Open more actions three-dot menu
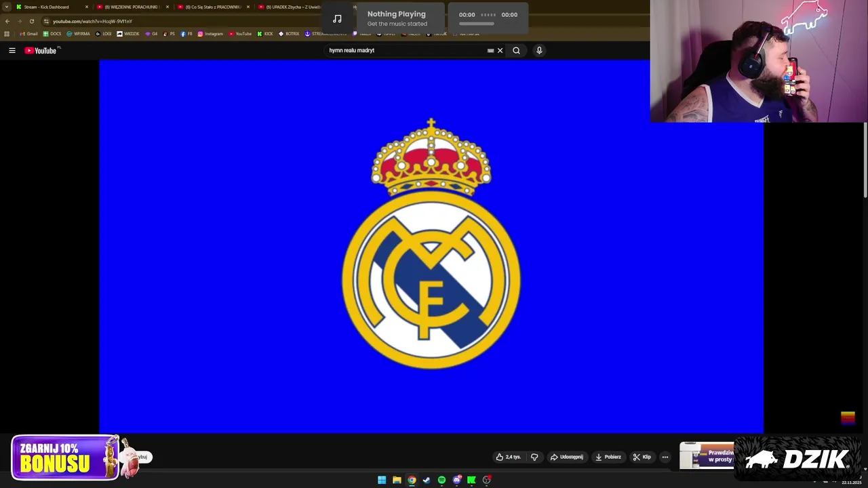The width and height of the screenshot is (868, 488). [665, 457]
